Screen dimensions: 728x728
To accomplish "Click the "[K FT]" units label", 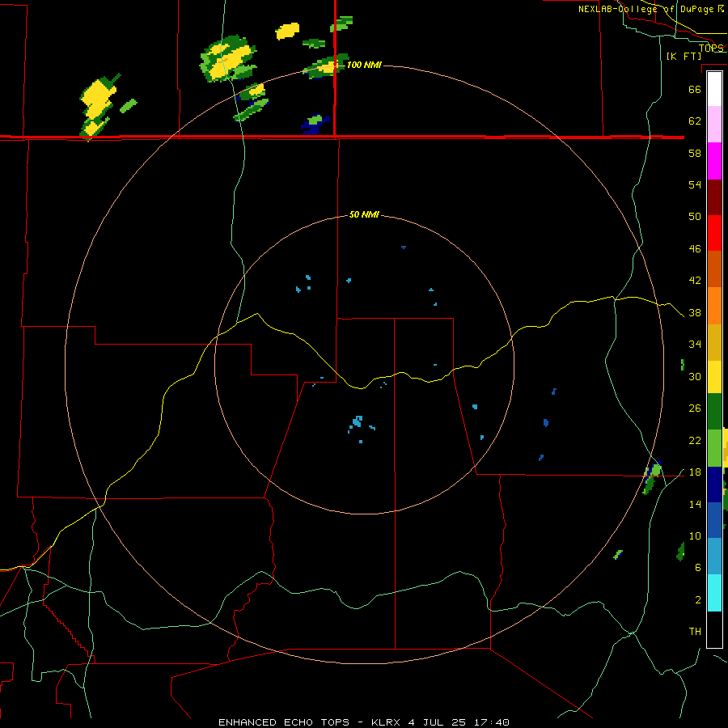I will pyautogui.click(x=684, y=56).
